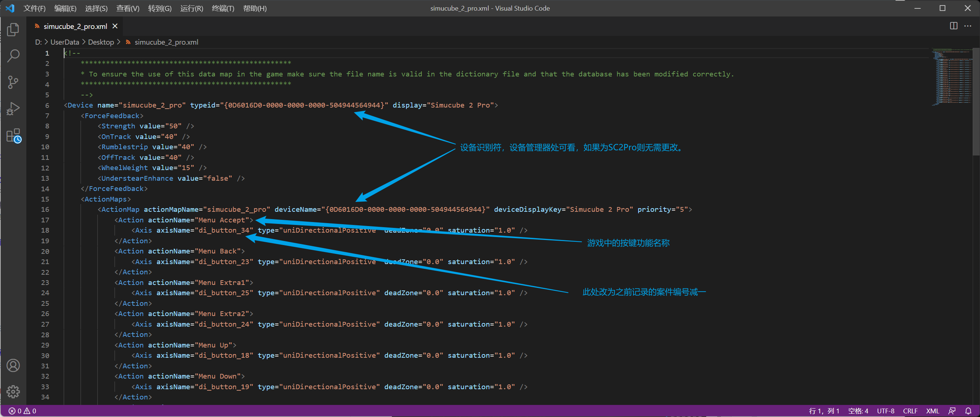The height and width of the screenshot is (417, 980).
Task: Click UnderstearEnhance value="false" line
Action: pyautogui.click(x=171, y=178)
